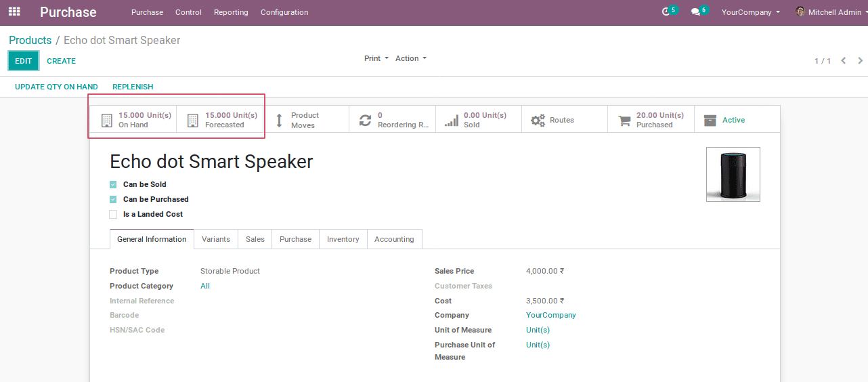The image size is (868, 382).
Task: Open Unit of Measure Unit(s) link
Action: (538, 330)
